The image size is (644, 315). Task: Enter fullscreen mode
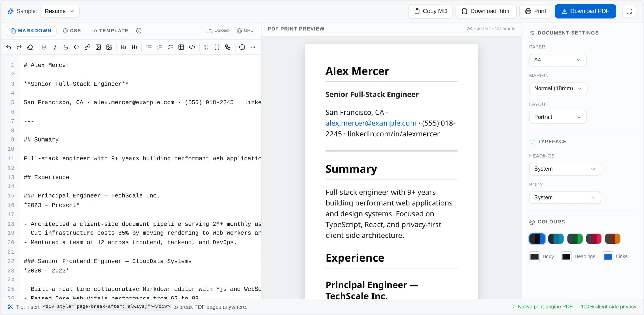pos(629,11)
